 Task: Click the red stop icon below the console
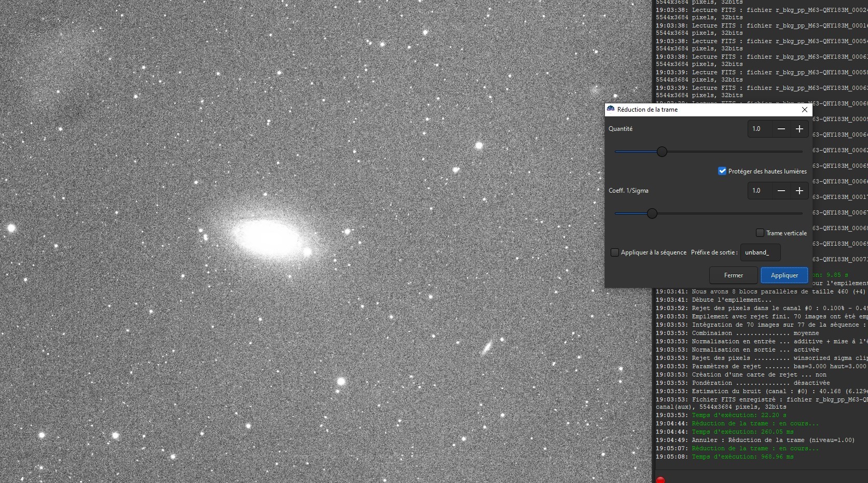tap(660, 480)
